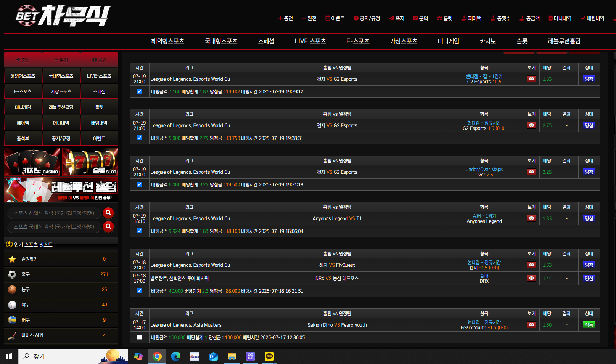Screen dimensions: 616x364
Task: Toggle checkbox for bet placed 19:31:18
Action: coord(139,184)
